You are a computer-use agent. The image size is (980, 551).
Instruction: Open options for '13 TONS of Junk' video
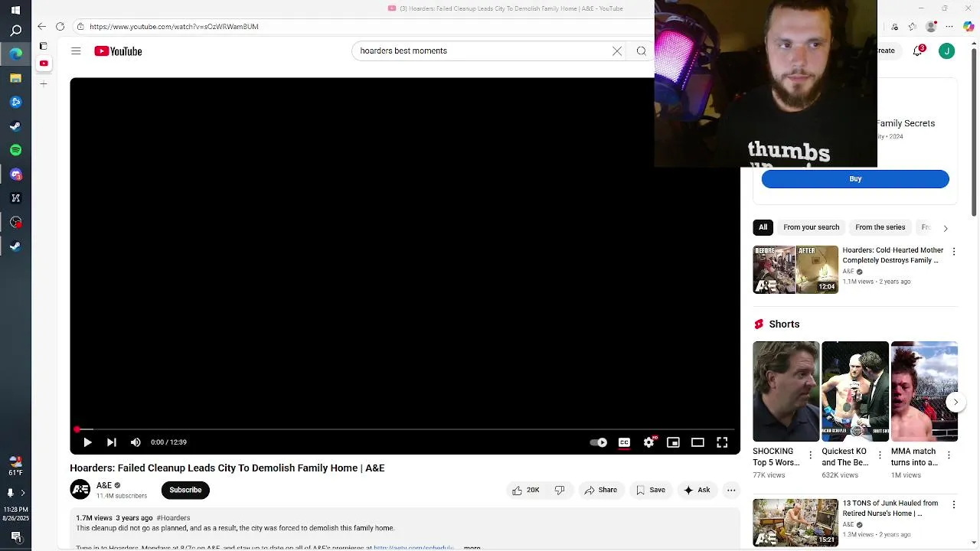953,505
